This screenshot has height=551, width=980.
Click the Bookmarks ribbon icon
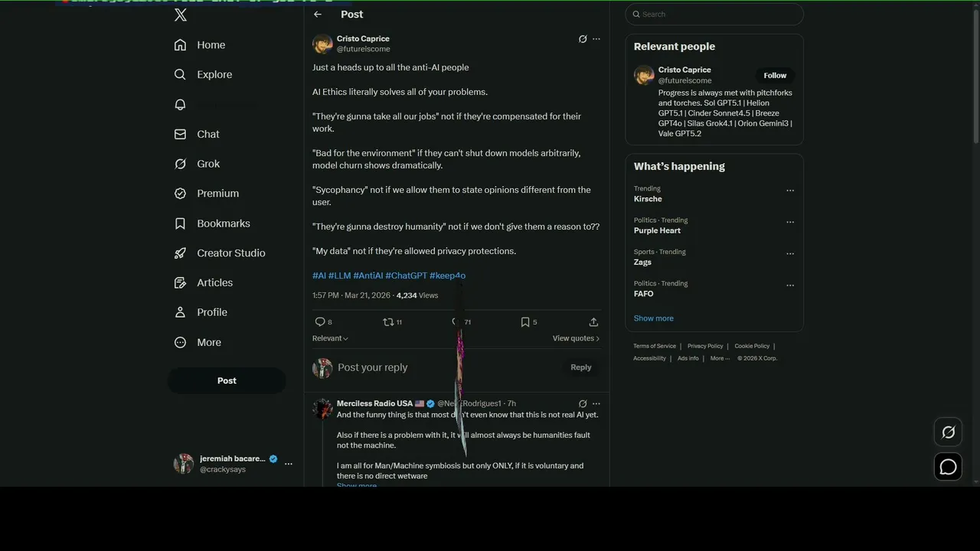pyautogui.click(x=180, y=223)
